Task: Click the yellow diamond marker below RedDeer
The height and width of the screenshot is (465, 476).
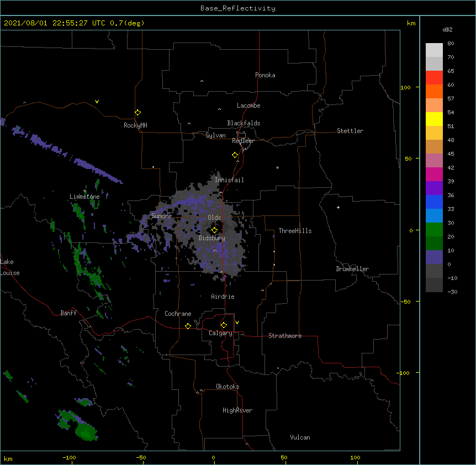Action: 235,155
